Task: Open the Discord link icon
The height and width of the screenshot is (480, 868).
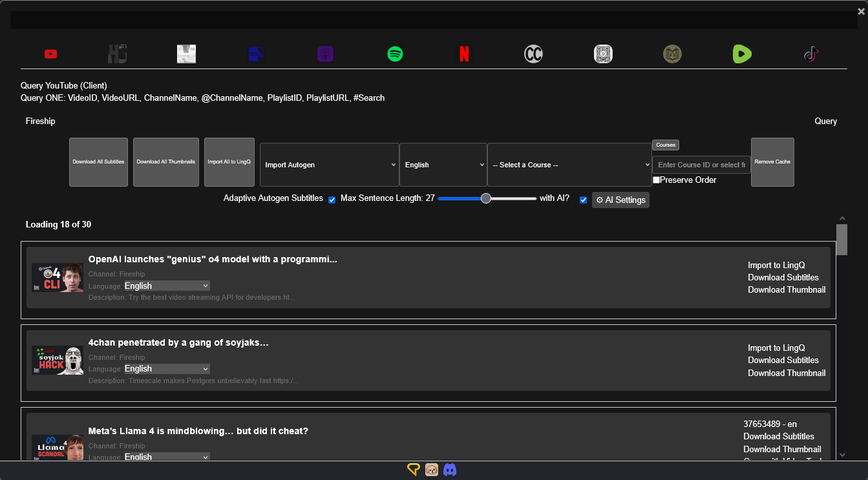Action: (450, 470)
